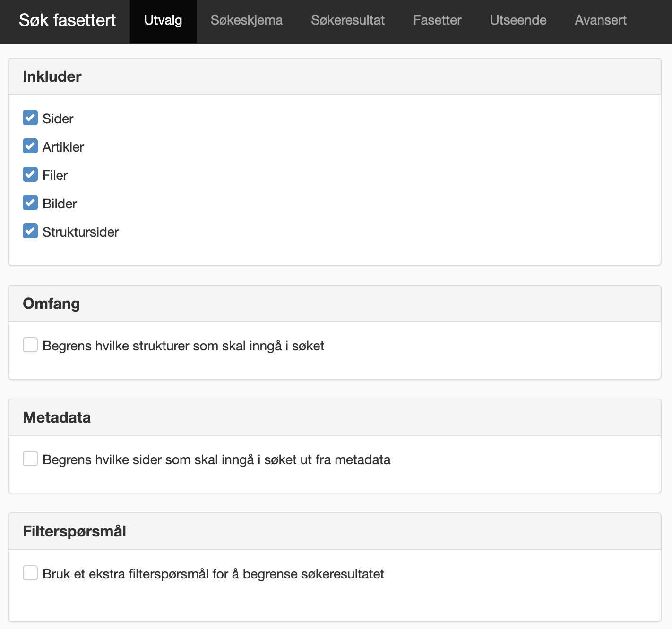Click label 'Bruk et ekstra filterspørsmål'

(x=213, y=574)
